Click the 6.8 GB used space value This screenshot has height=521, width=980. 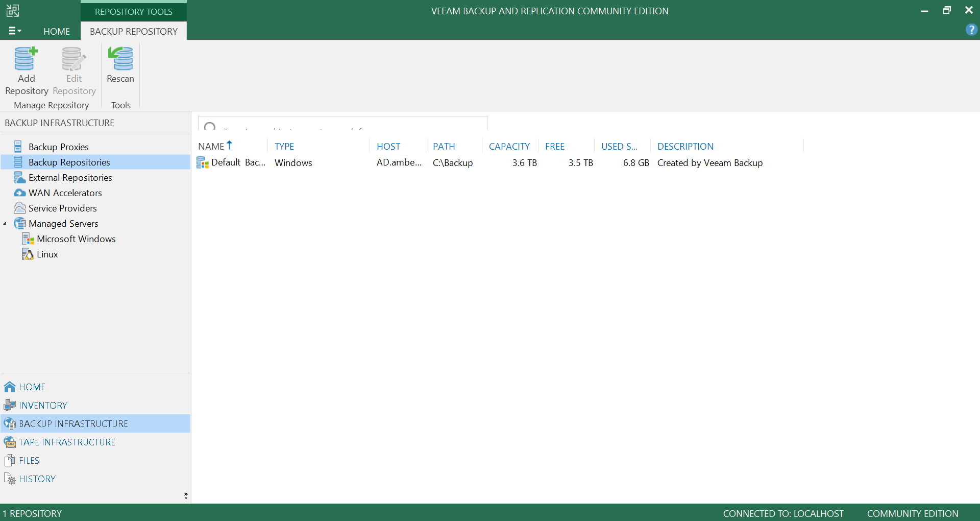636,162
